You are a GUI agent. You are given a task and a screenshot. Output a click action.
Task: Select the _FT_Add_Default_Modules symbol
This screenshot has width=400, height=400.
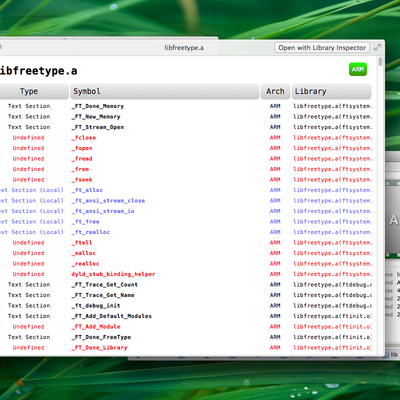(x=112, y=316)
